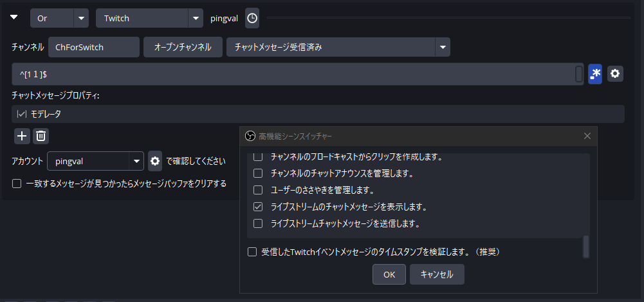Delete property with the trash icon

[41, 136]
